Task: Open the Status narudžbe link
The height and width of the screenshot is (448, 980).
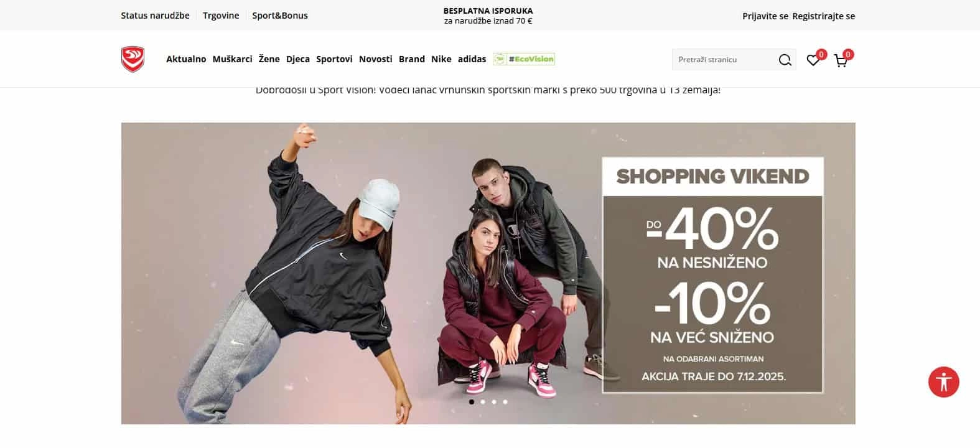Action: click(x=155, y=16)
